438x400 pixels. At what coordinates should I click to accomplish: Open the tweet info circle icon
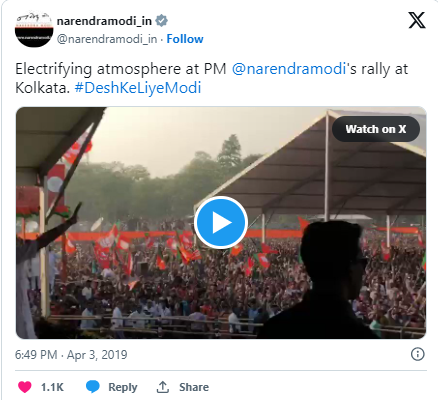coord(418,354)
